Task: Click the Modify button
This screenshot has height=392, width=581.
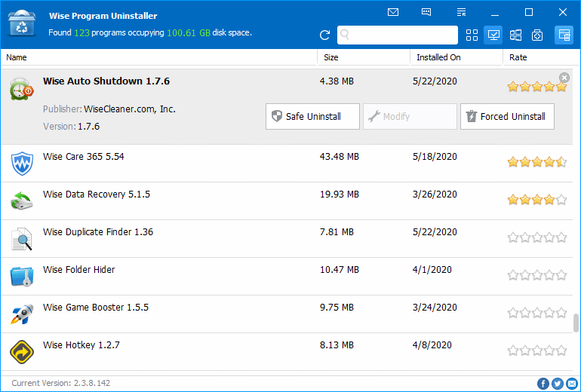Action: coord(410,117)
